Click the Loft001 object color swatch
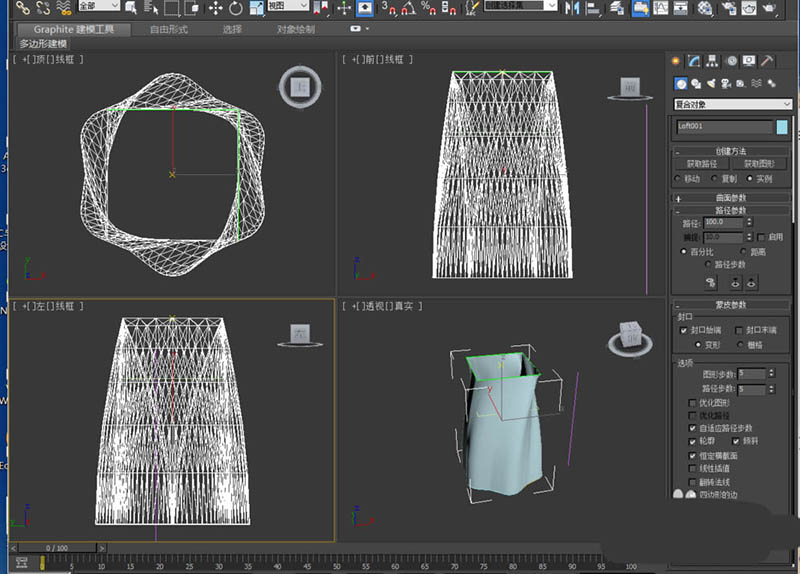The width and height of the screenshot is (800, 574). (782, 127)
